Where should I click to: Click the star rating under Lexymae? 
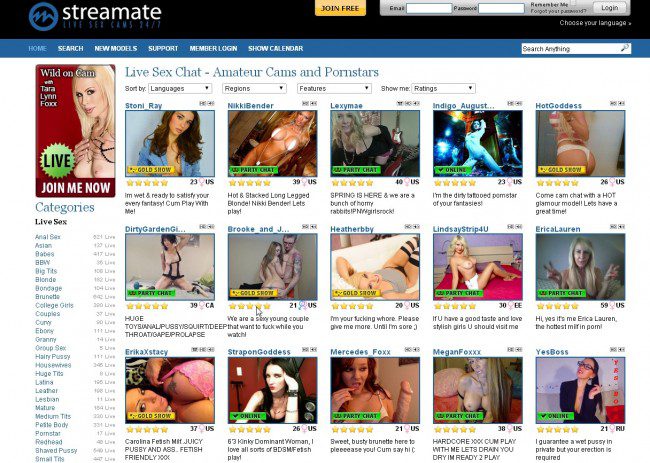352,182
